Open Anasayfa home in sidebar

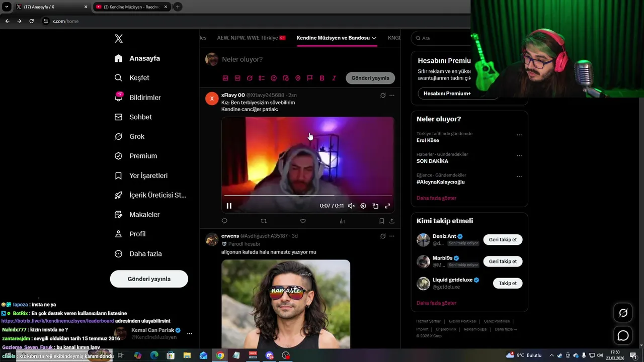137,58
